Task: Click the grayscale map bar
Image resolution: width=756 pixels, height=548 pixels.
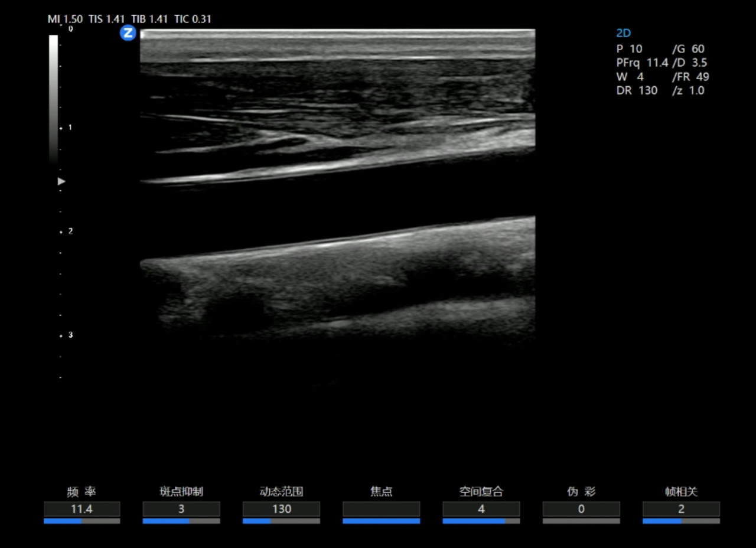Action: 53,97
